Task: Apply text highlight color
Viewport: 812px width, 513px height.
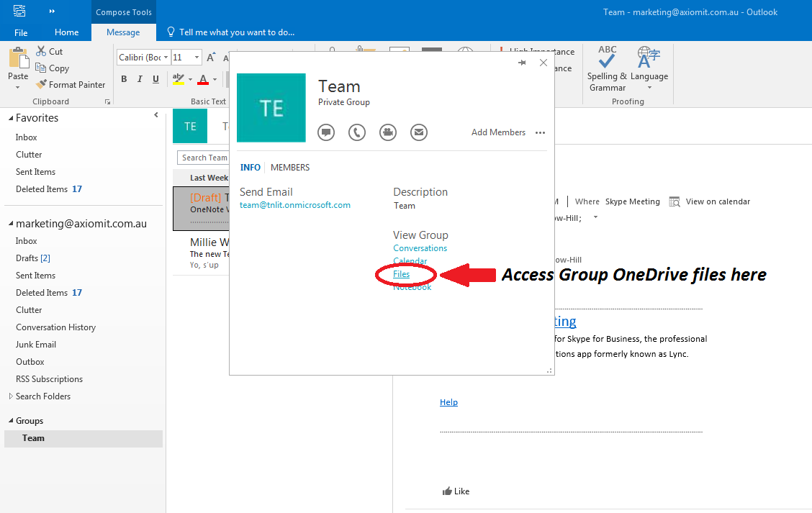Action: [x=178, y=78]
